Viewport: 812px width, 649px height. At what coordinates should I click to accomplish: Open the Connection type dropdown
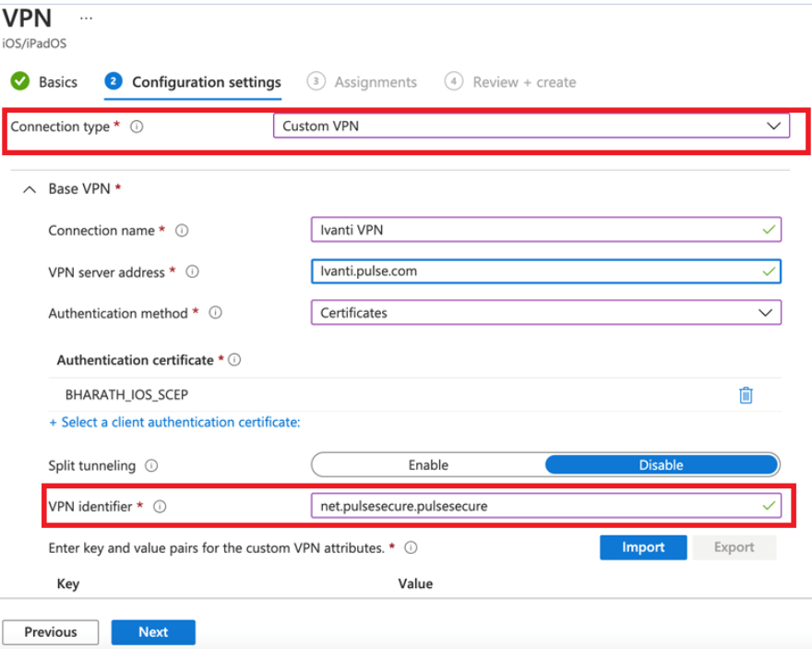coord(531,126)
